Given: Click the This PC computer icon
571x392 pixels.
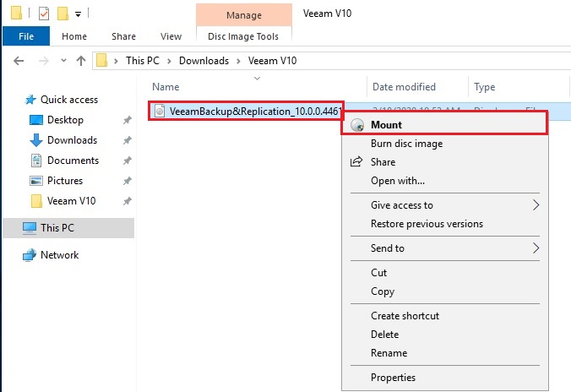Looking at the screenshot, I should click(29, 228).
